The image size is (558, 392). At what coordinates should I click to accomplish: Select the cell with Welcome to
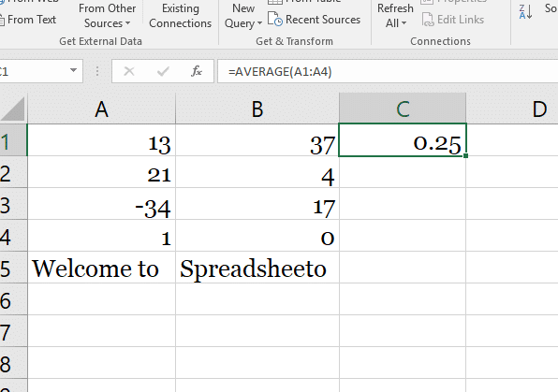pos(101,268)
